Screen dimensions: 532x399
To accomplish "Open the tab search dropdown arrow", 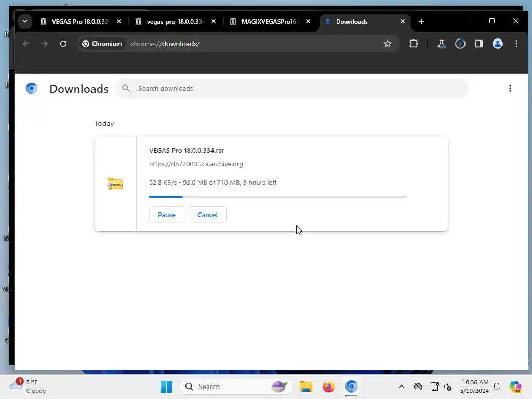I will [25, 21].
